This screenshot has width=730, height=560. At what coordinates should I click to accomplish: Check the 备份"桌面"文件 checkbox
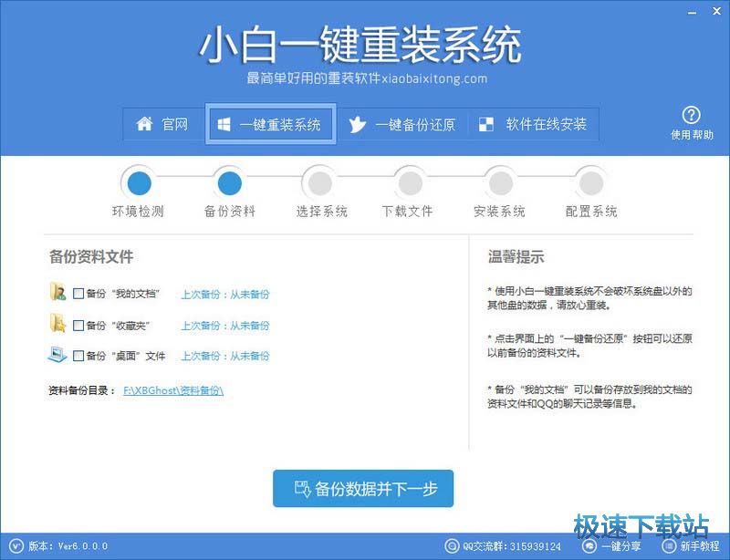[78, 356]
